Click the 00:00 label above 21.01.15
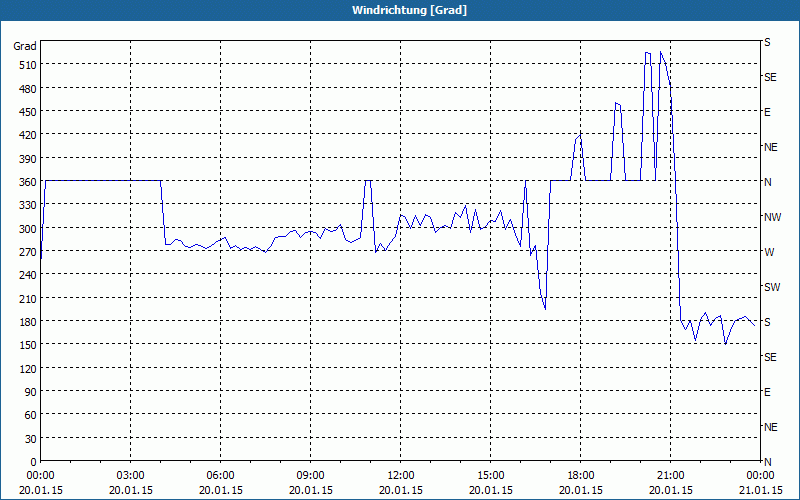Viewport: 800px width, 500px height. point(760,476)
